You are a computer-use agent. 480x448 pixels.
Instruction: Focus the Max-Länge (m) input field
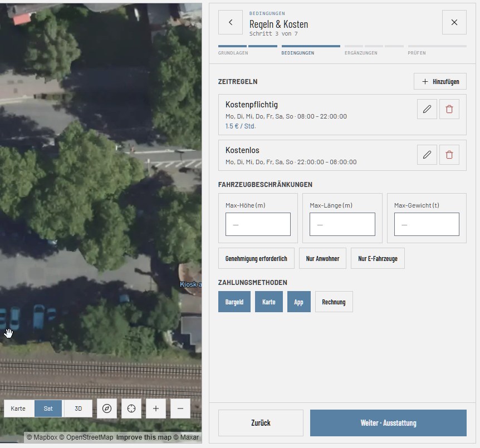(342, 224)
